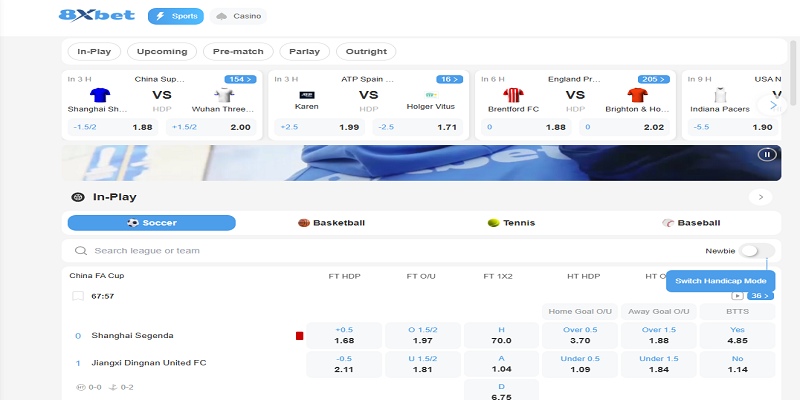Switch to Home Goal O/U tab
The width and height of the screenshot is (800, 400).
pos(580,311)
